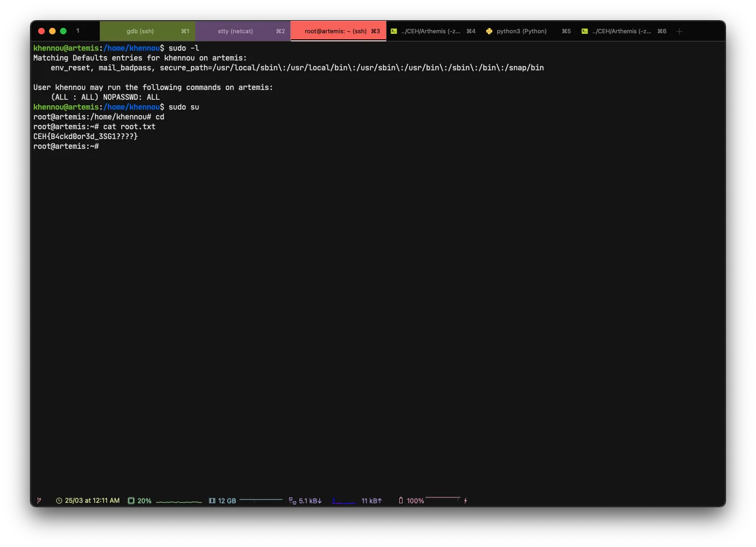Click the 11 kB upload indicator
756x547 pixels.
click(x=371, y=501)
